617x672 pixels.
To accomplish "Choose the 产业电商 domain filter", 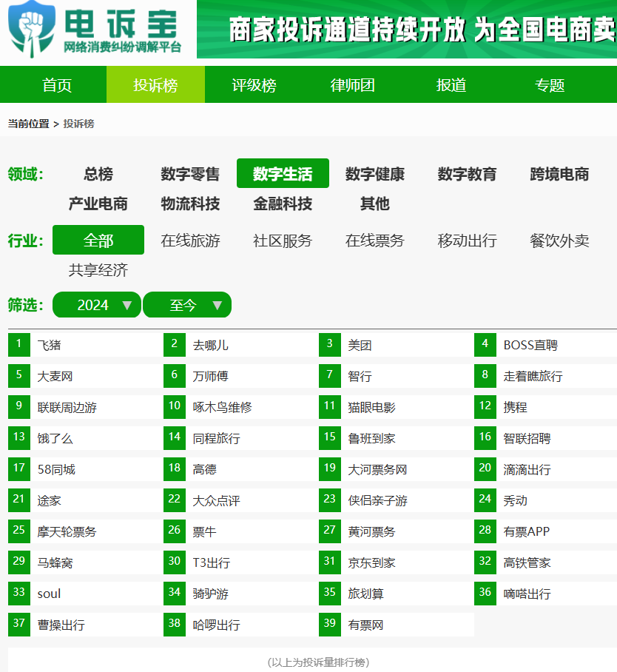I will [x=98, y=204].
